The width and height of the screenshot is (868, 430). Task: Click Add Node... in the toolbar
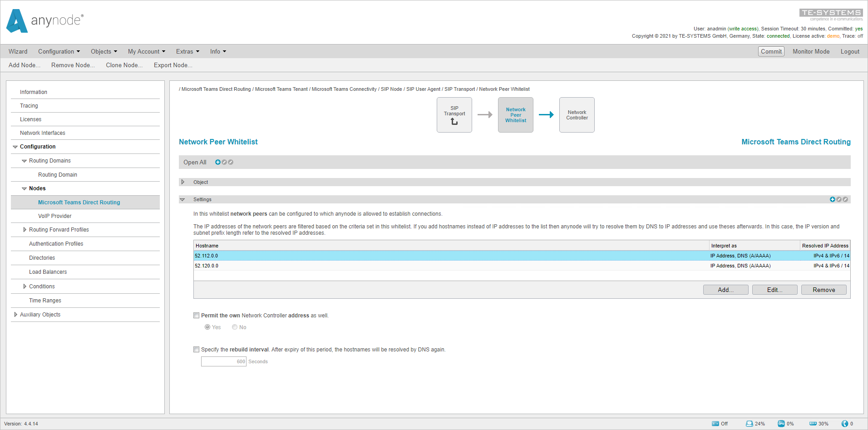coord(25,65)
